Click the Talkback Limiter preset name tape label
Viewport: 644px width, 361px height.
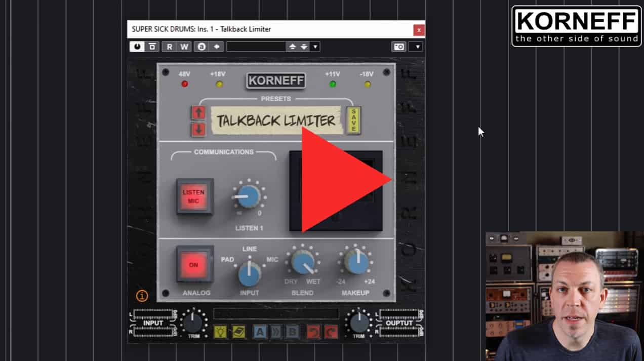[276, 121]
